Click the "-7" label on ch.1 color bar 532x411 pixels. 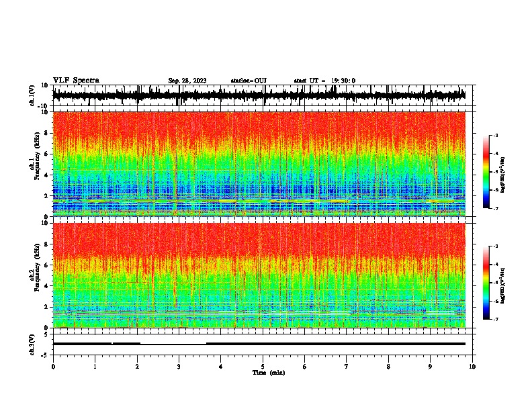coord(495,208)
